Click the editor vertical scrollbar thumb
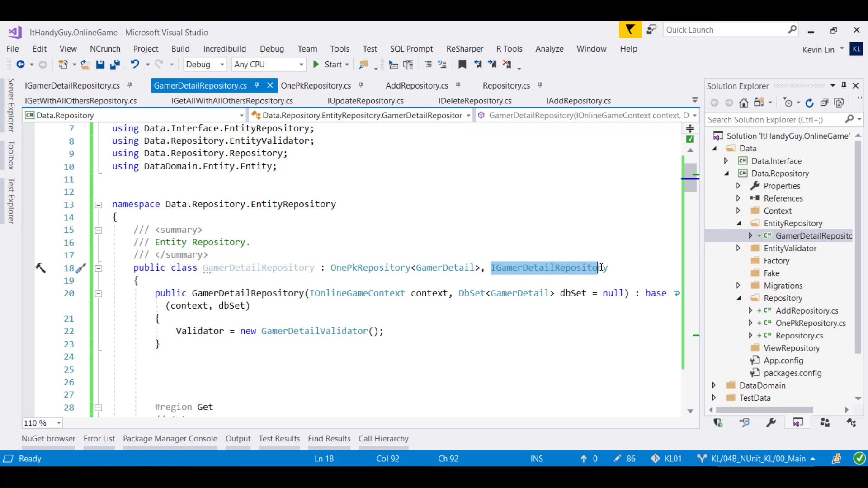Image resolution: width=868 pixels, height=488 pixels. tap(690, 178)
